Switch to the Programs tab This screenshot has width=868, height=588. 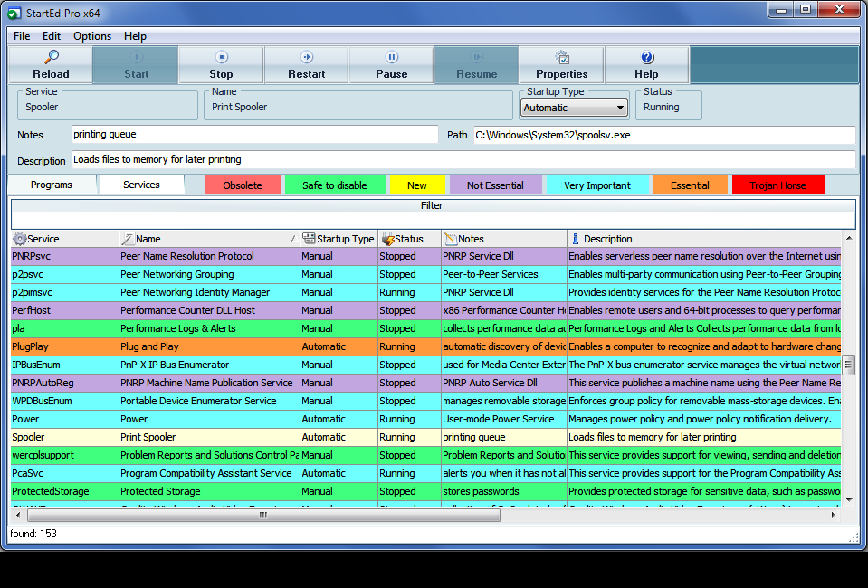pos(52,185)
